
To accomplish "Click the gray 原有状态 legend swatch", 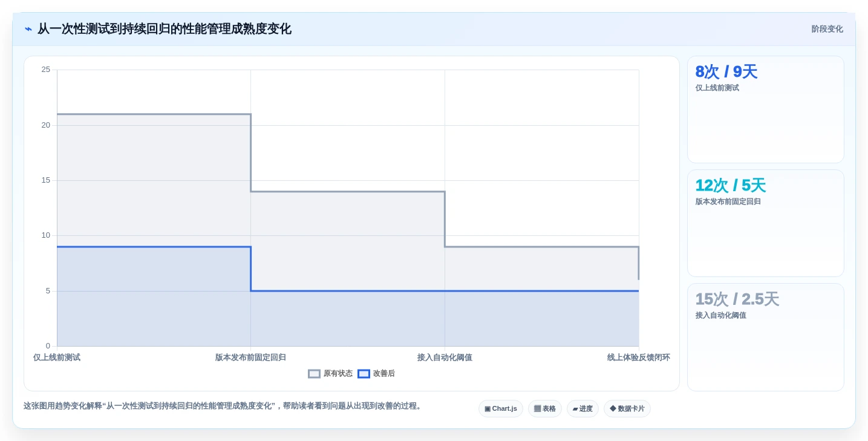I will [314, 374].
